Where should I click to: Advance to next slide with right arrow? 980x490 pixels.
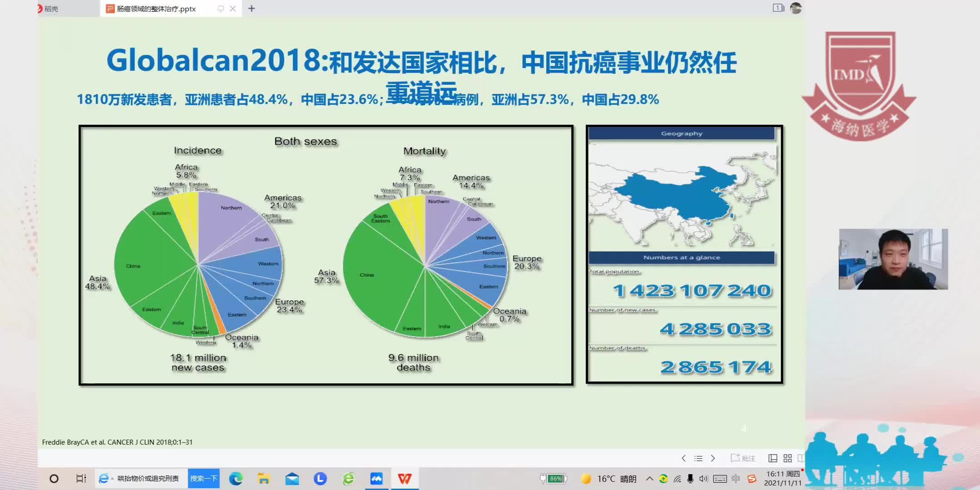(x=713, y=458)
